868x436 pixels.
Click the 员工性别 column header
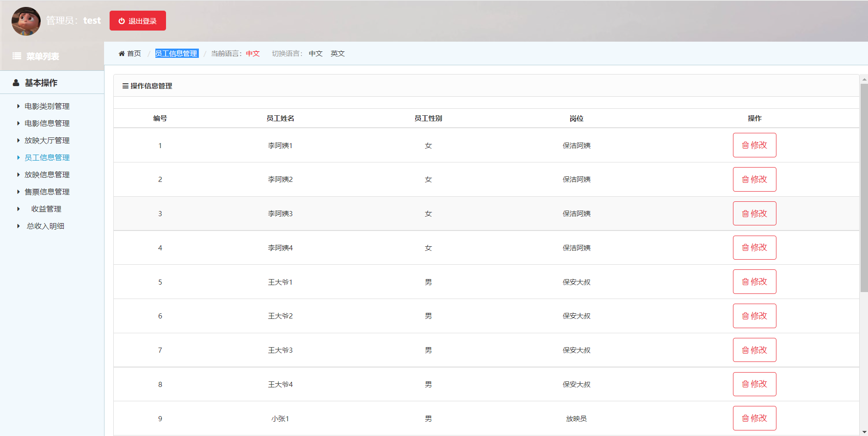pos(428,118)
